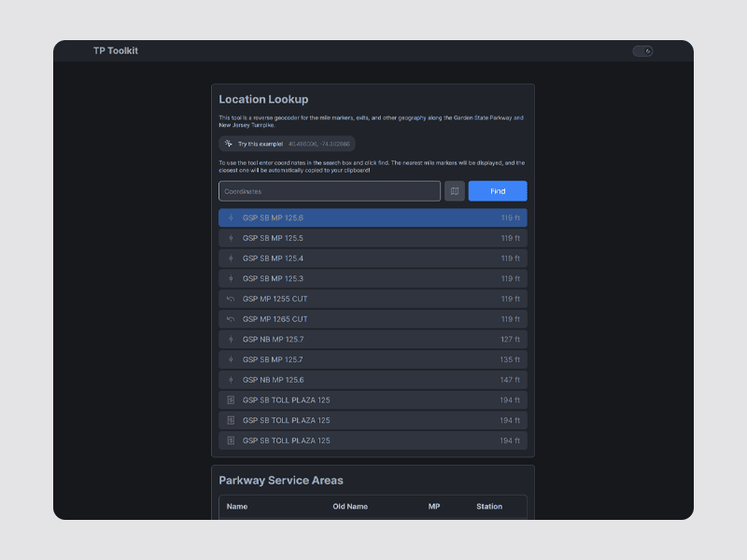
Task: Select the highlighted GSP SB MP 125.6 result
Action: click(x=372, y=217)
